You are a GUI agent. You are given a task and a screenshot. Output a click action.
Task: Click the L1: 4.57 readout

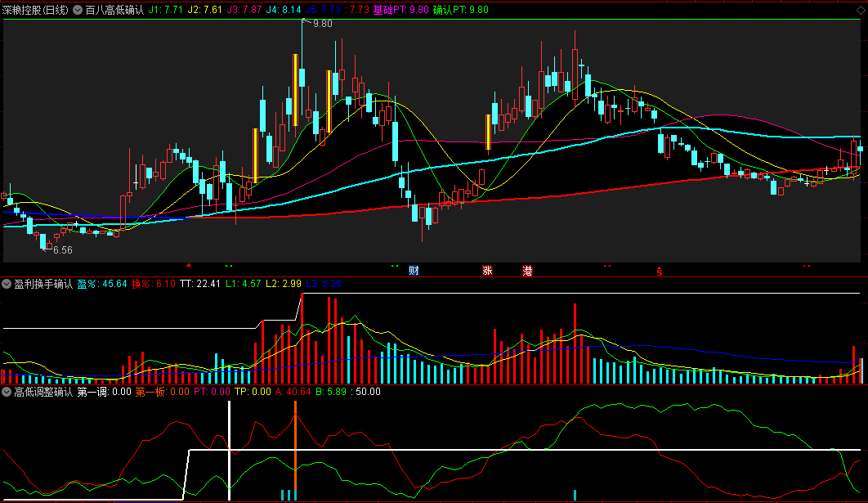coord(243,284)
